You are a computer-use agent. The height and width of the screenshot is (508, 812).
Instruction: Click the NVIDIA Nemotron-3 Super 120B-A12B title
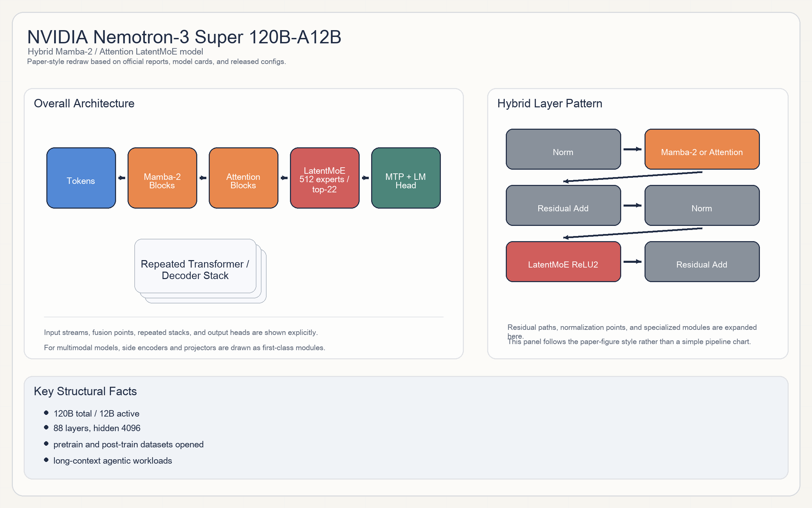point(184,38)
